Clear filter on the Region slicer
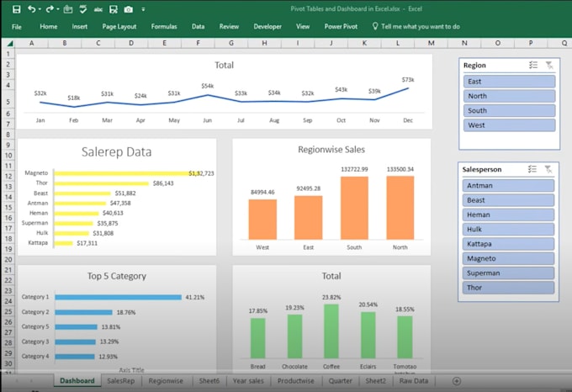 [x=548, y=65]
